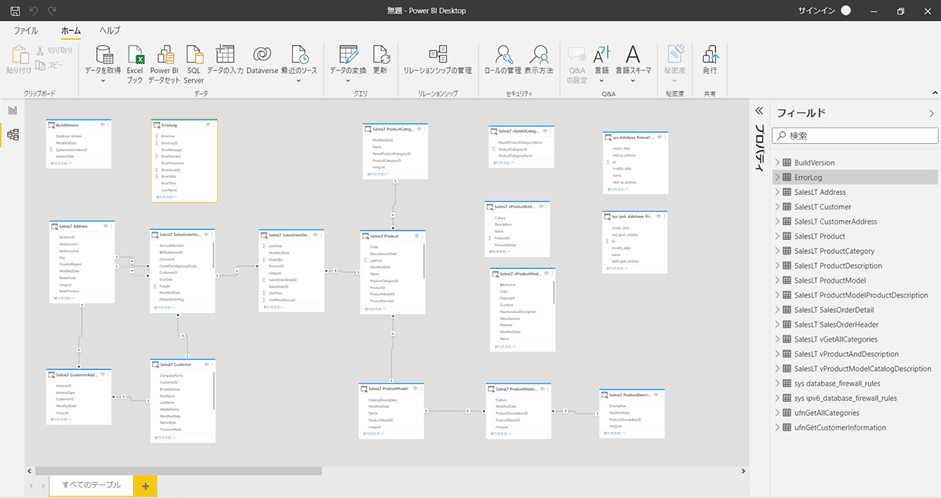Open リレーションシップの管理 icon

(437, 53)
